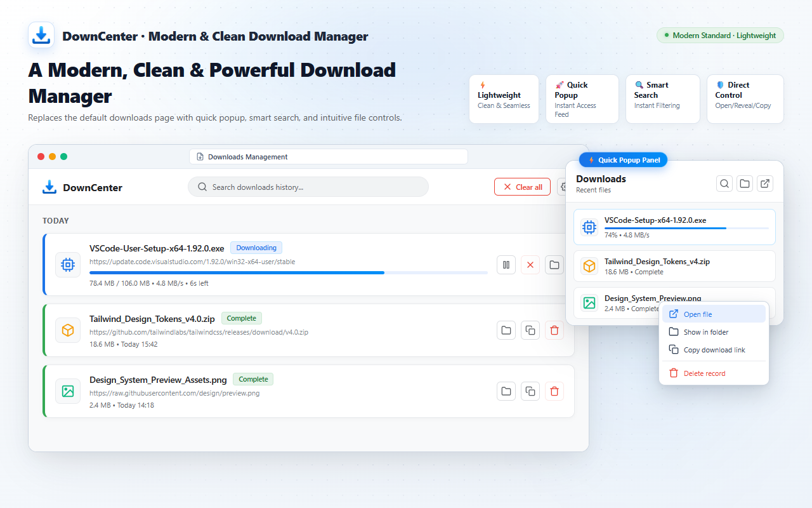Click '18.6 MB • Today 15:42' details text
The image size is (812, 508).
[x=124, y=344]
